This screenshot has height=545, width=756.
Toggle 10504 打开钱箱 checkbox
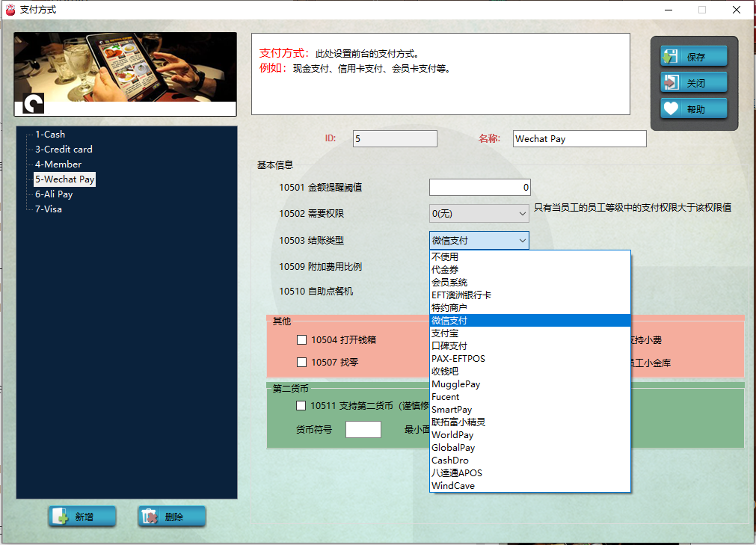click(302, 339)
